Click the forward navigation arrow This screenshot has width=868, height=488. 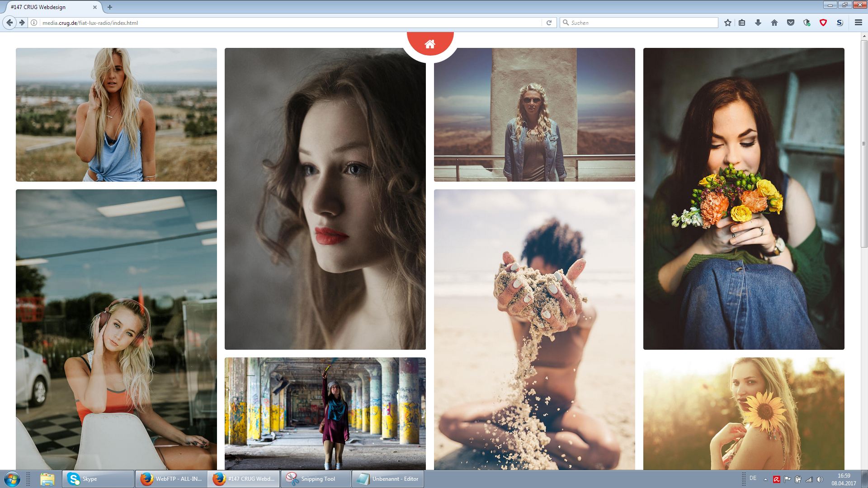click(x=22, y=23)
